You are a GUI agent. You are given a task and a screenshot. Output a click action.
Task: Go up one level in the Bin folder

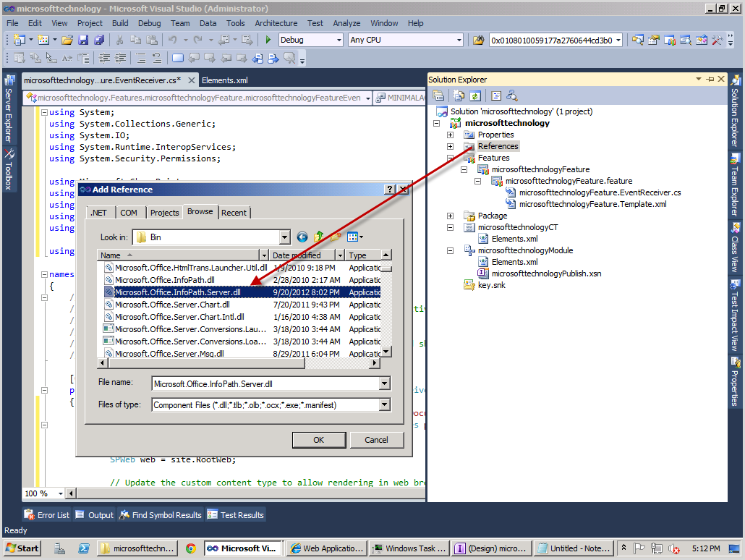(318, 237)
